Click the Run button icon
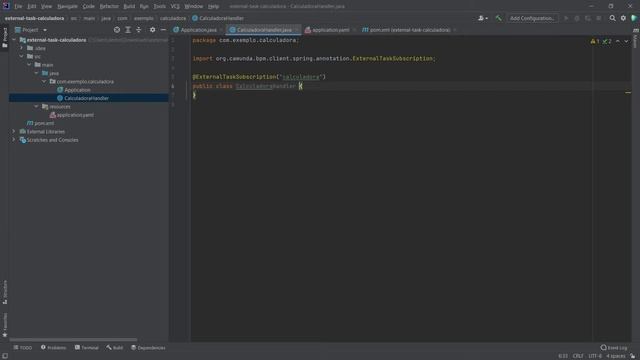640x360 pixels. tap(566, 18)
